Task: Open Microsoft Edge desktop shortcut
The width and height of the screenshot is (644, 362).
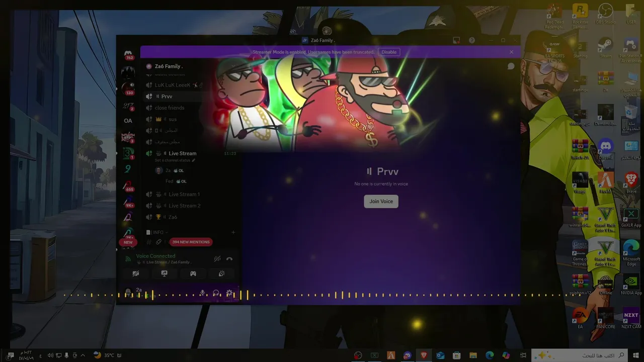Action: (x=631, y=253)
